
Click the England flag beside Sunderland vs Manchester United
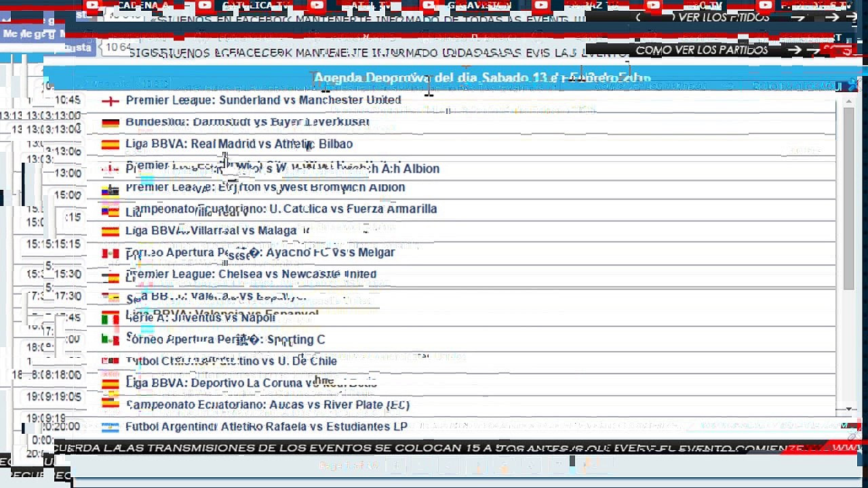tap(110, 101)
